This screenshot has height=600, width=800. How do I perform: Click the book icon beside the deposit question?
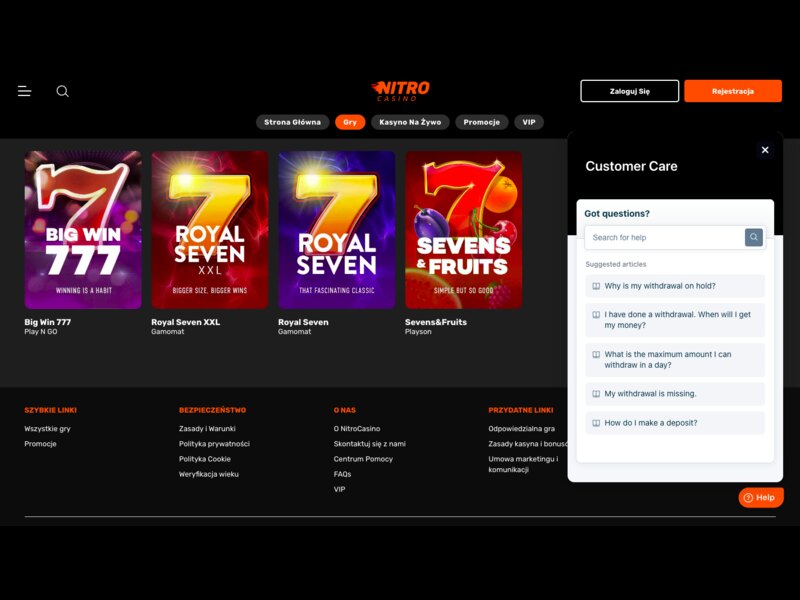click(595, 422)
